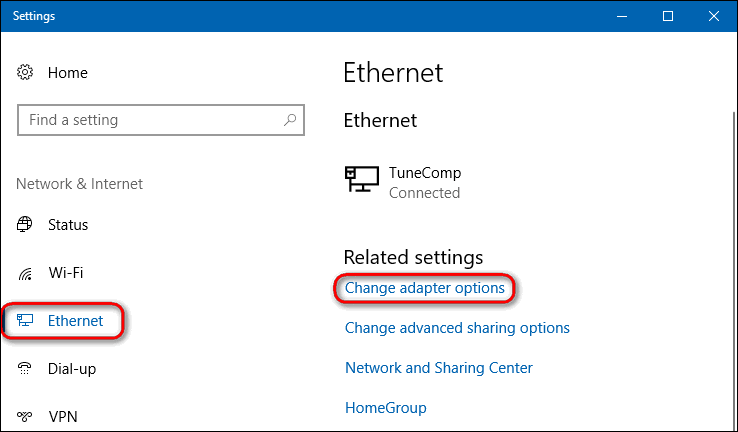Click the VPN icon
This screenshot has width=738, height=432.
[x=26, y=416]
